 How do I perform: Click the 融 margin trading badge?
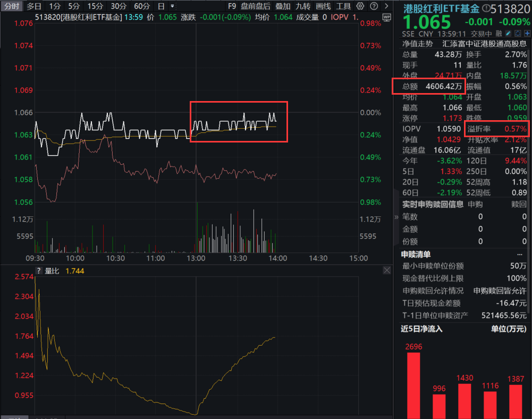click(x=499, y=33)
